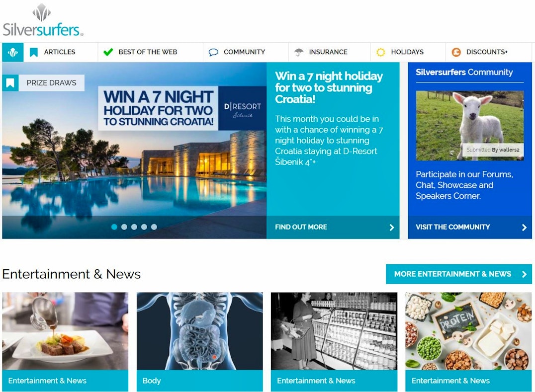
Task: Jump to the last carousel dot
Action: pos(154,227)
